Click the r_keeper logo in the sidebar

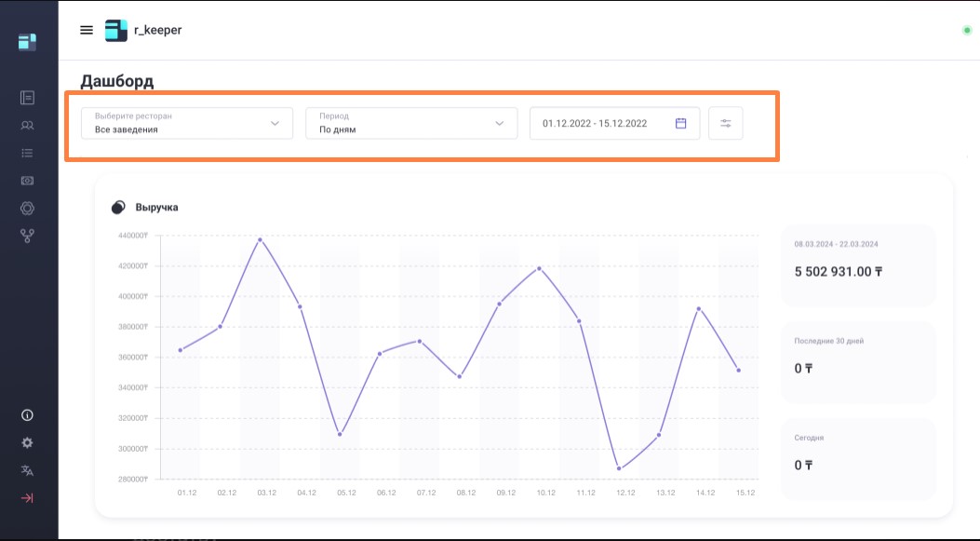click(x=27, y=42)
